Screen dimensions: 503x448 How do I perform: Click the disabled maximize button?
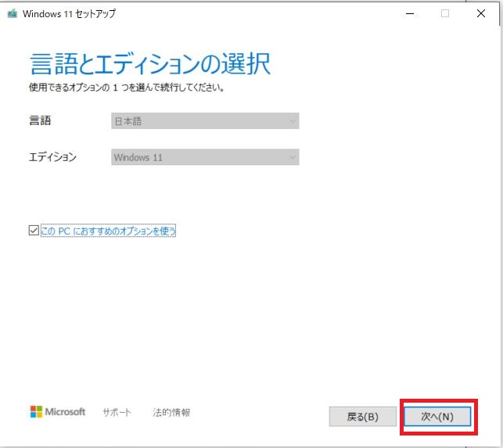[x=444, y=13]
